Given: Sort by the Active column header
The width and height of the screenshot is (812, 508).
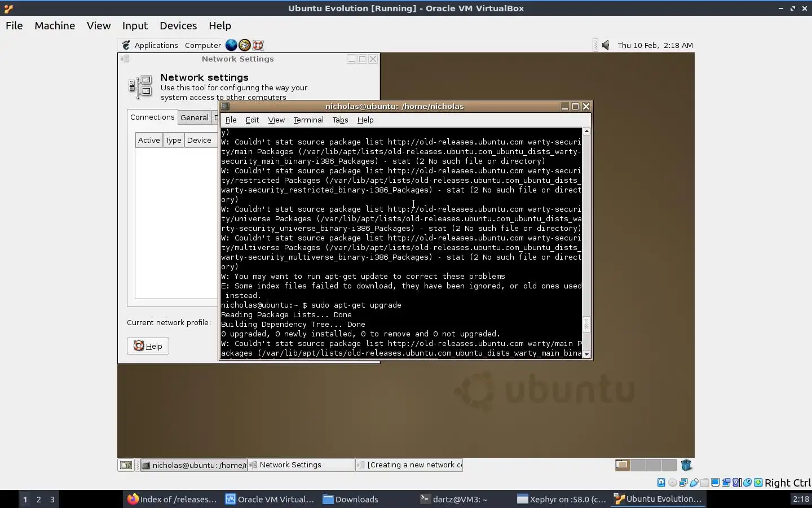Looking at the screenshot, I should tap(149, 140).
